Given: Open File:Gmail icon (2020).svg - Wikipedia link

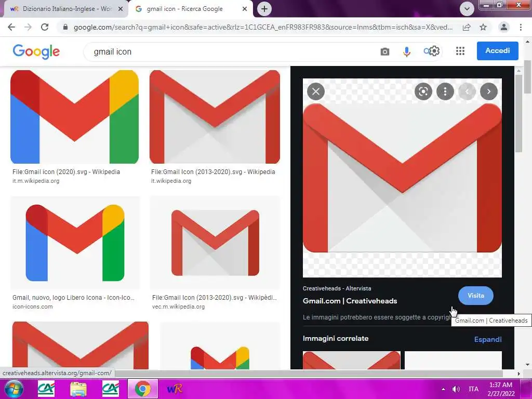Looking at the screenshot, I should tap(66, 171).
